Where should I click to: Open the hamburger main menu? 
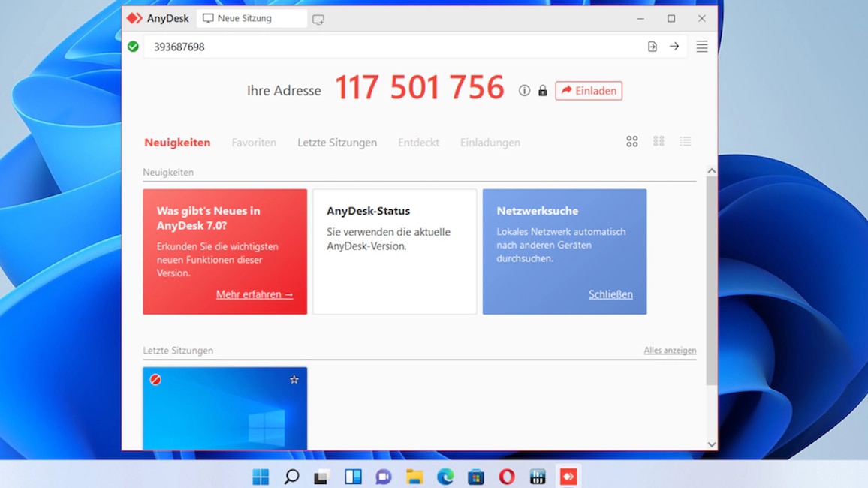(702, 47)
